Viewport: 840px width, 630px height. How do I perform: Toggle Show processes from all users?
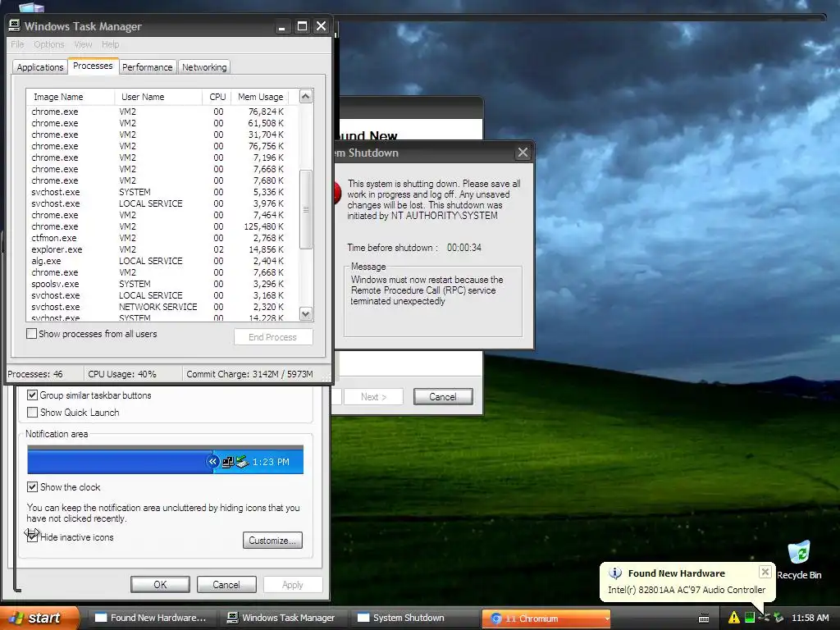click(x=32, y=334)
